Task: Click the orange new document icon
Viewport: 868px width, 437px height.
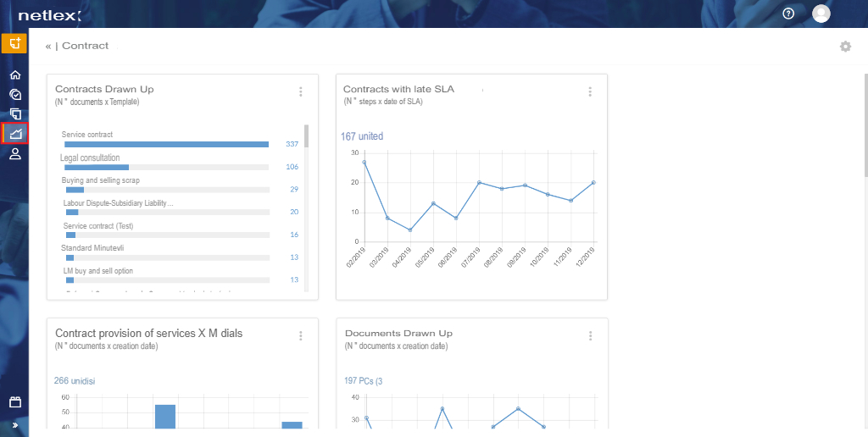Action: click(14, 44)
